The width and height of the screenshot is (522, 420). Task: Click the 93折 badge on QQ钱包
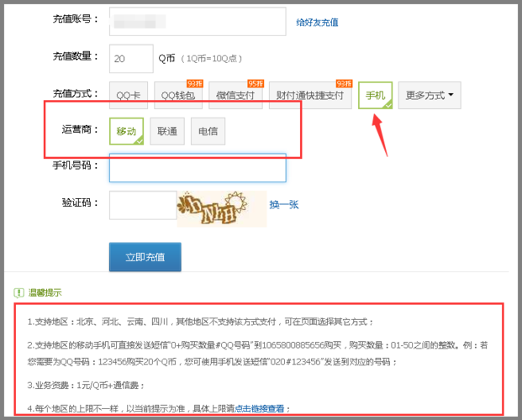coord(195,83)
